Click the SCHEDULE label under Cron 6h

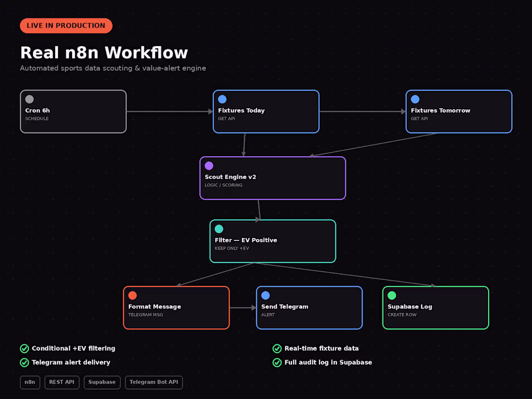point(37,118)
